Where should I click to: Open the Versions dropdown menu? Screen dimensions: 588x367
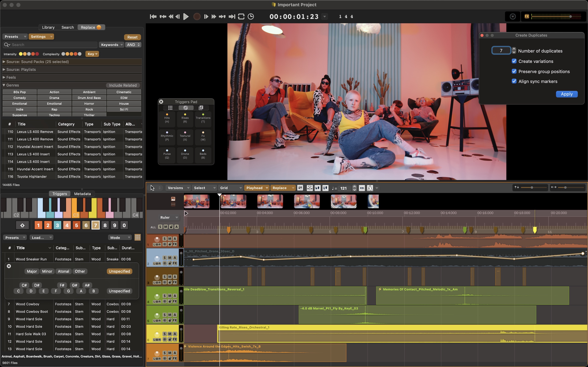[178, 188]
